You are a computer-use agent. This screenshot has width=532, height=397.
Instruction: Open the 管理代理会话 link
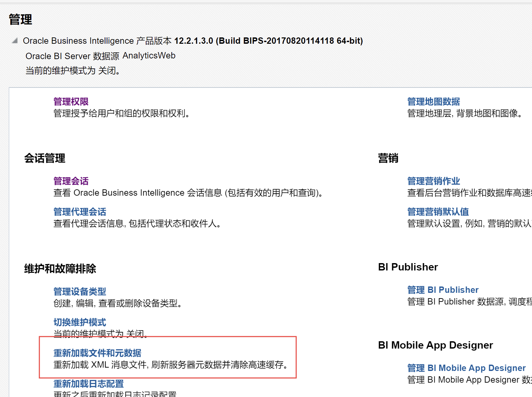point(80,212)
